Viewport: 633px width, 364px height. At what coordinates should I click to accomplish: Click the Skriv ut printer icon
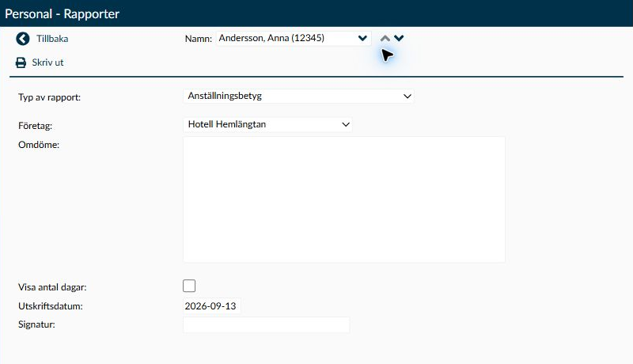(21, 63)
